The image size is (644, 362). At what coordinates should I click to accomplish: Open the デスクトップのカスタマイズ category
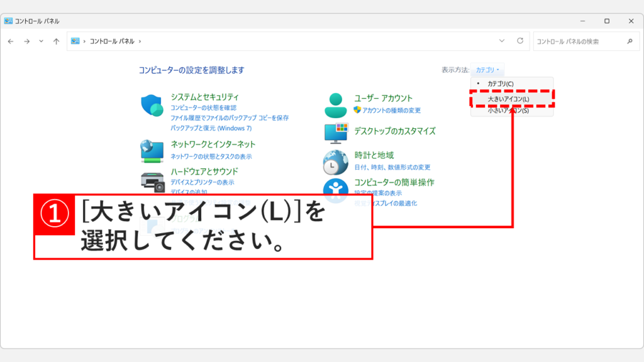point(395,131)
